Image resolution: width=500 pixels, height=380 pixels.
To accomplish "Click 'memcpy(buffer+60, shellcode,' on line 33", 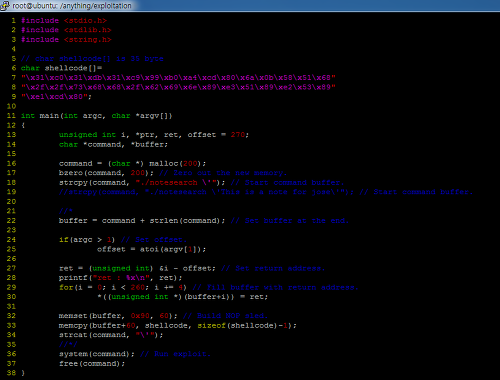I will [125, 325].
